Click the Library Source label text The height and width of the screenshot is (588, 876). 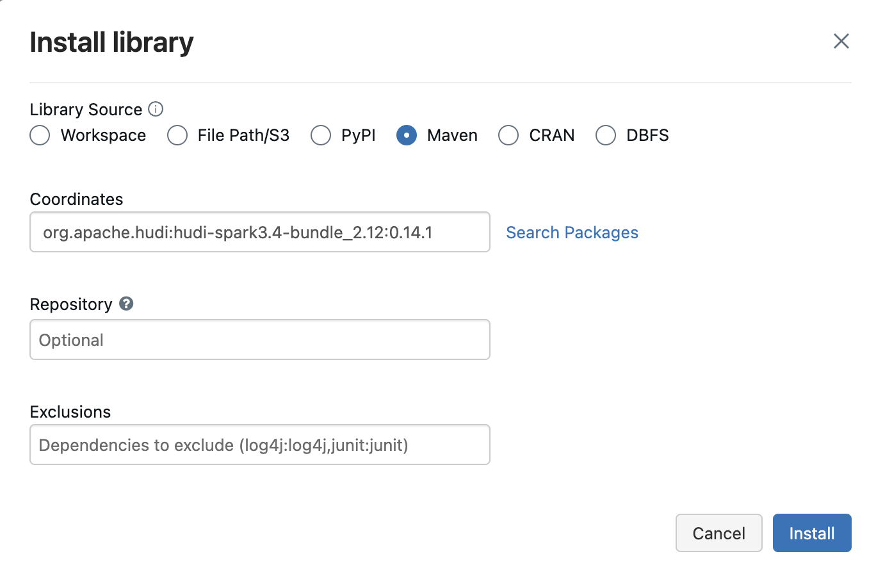[x=86, y=110]
